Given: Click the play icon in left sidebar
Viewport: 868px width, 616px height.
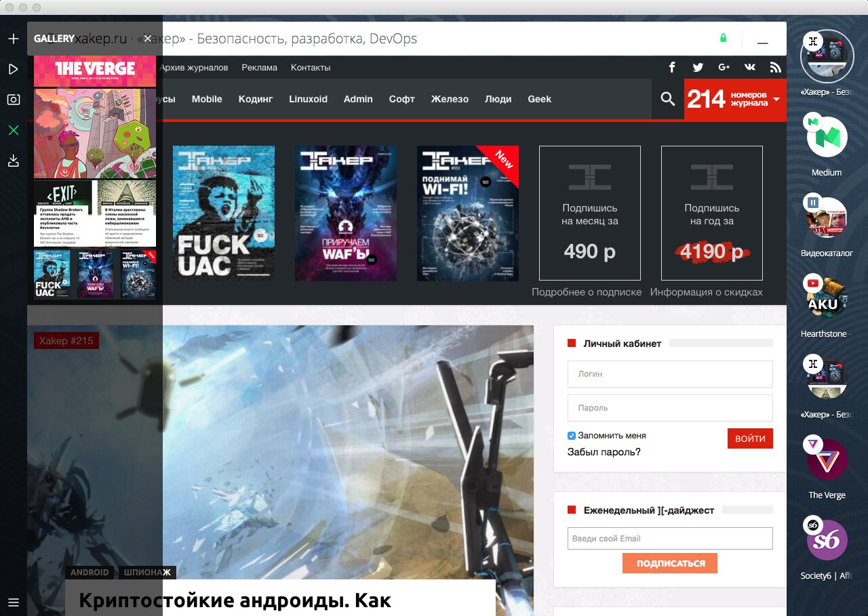Looking at the screenshot, I should click(x=13, y=69).
